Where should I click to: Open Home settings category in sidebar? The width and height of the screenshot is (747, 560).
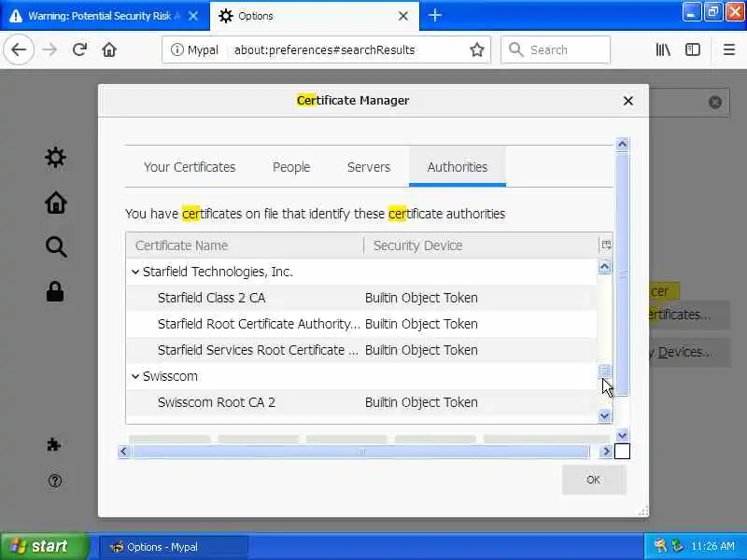coord(55,203)
